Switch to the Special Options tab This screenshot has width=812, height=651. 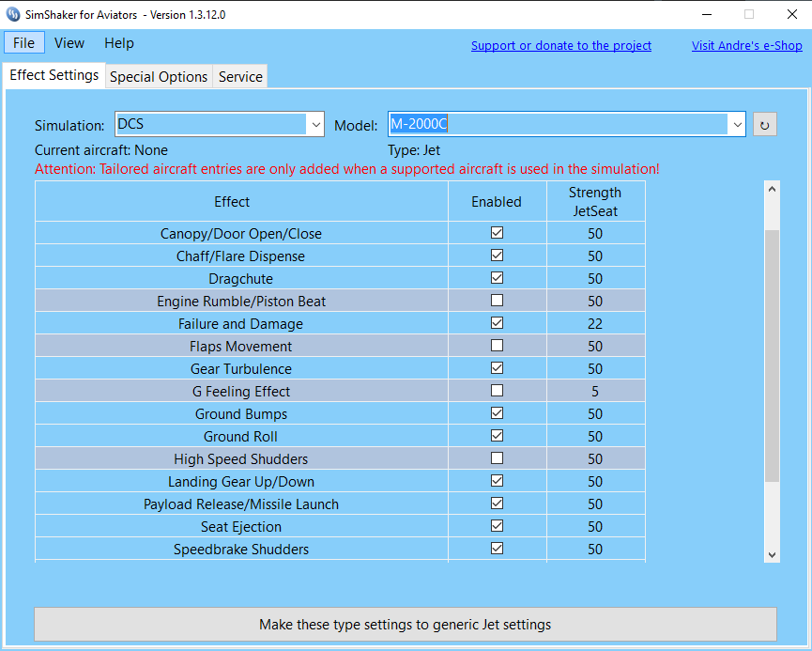[x=159, y=77]
